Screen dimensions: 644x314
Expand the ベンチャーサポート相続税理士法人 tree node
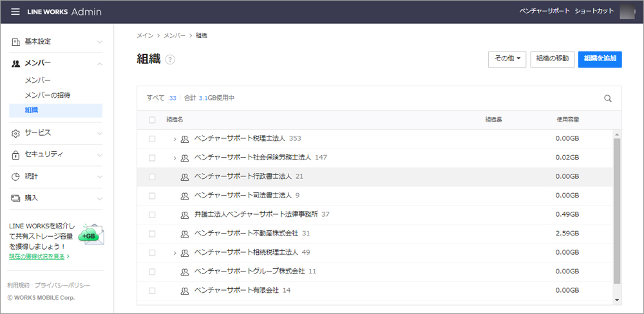tap(175, 253)
